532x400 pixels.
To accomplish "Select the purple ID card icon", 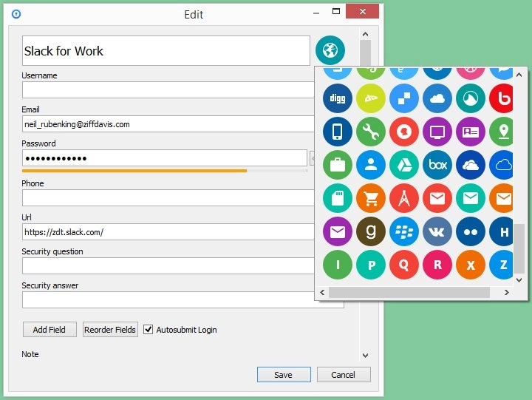I will (x=471, y=132).
